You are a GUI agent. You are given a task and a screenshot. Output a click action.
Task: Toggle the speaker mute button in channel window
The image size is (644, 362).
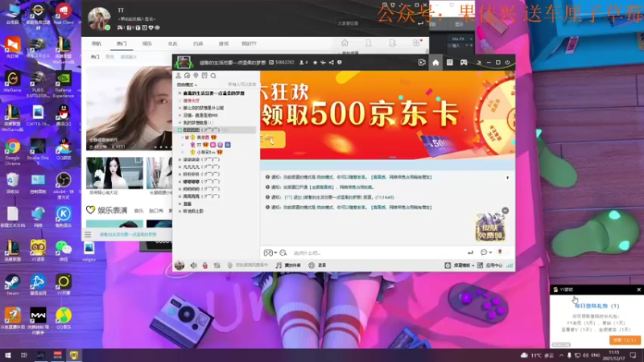193,265
